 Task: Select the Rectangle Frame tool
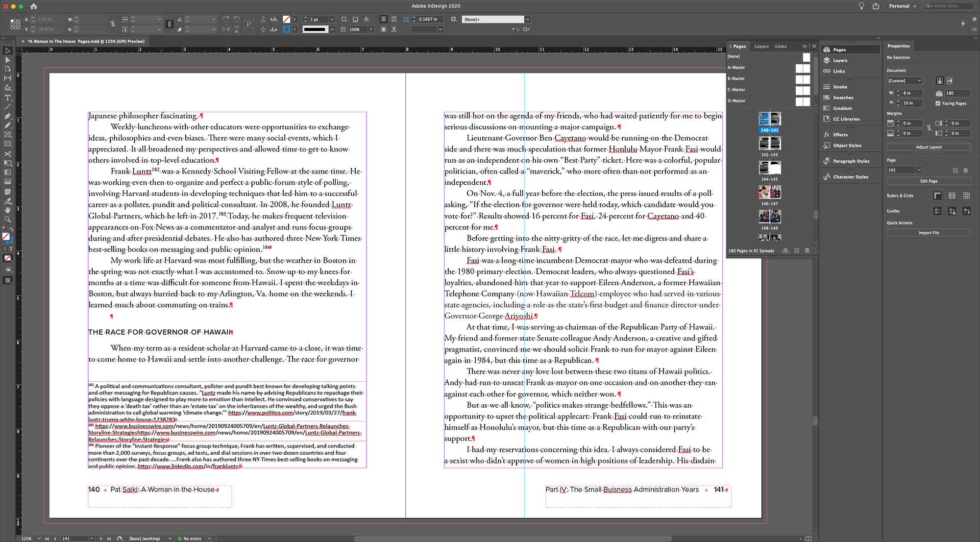point(7,135)
